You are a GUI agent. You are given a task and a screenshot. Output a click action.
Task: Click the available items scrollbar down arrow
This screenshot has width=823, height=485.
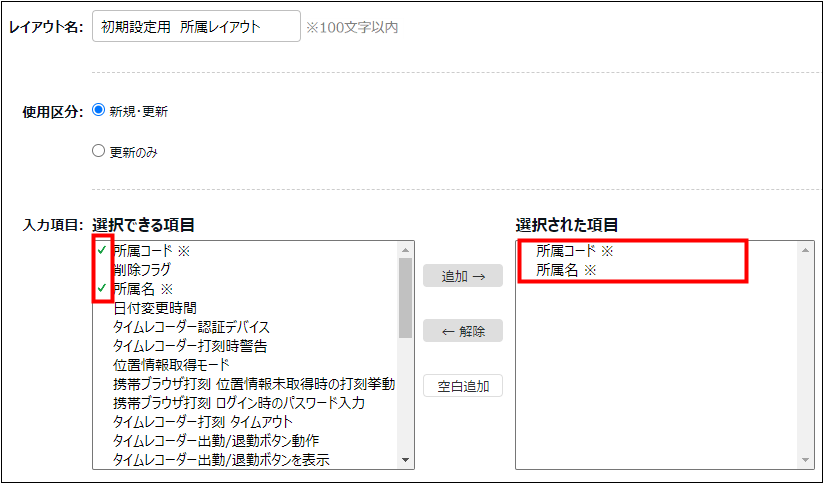pyautogui.click(x=406, y=459)
